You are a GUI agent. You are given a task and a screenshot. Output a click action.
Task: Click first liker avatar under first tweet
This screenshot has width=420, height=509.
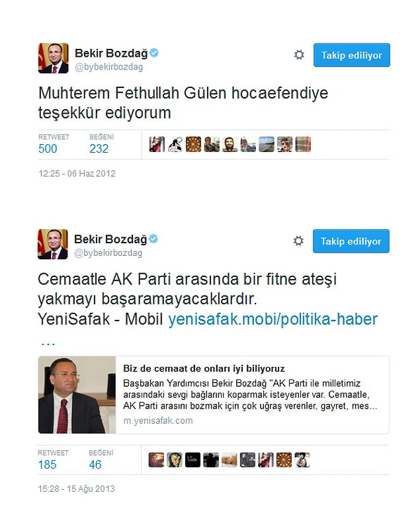[157, 144]
